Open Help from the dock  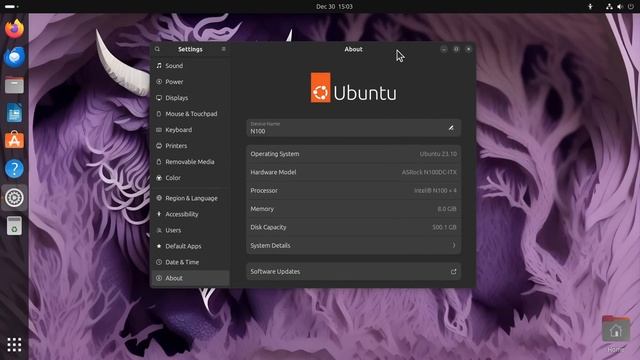[14, 169]
